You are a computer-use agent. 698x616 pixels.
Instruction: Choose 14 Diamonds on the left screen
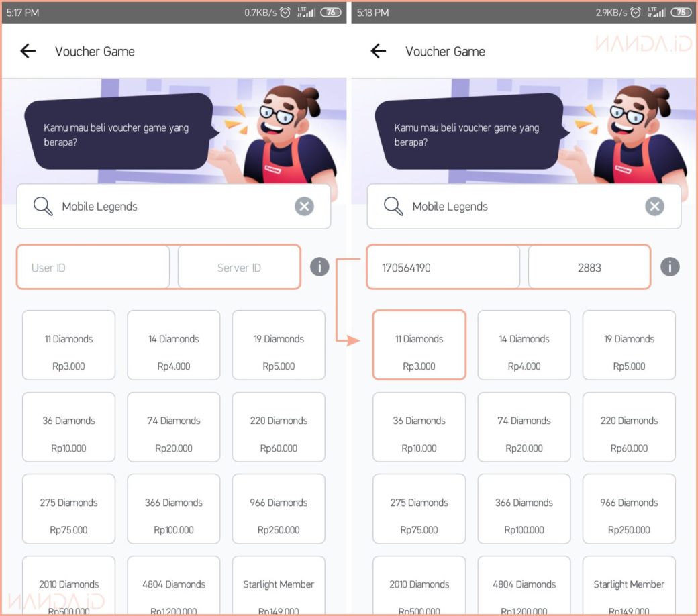tap(174, 345)
